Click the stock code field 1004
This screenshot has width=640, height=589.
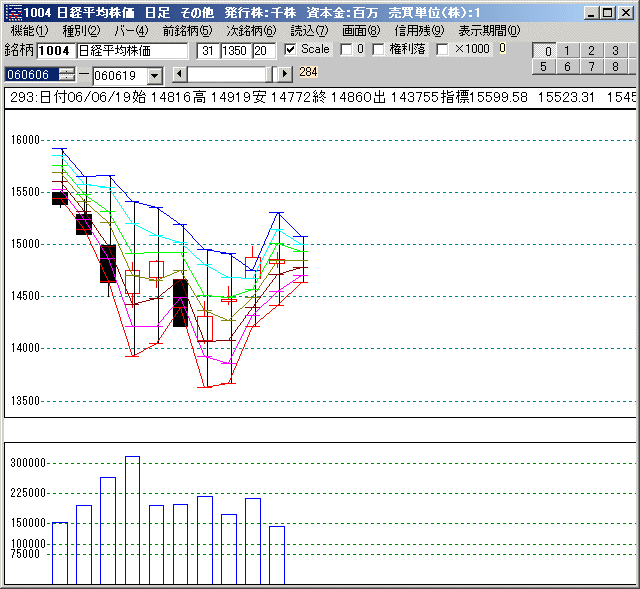coord(56,51)
